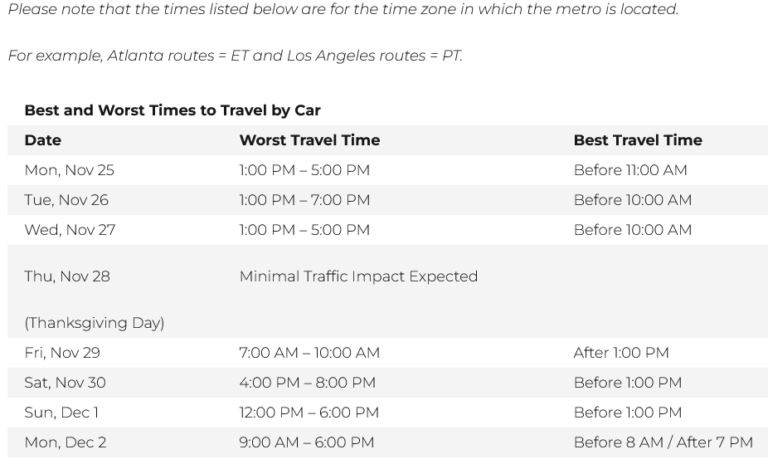Click the "(Thanksgiving Day)" label
This screenshot has width=768, height=469.
[93, 322]
